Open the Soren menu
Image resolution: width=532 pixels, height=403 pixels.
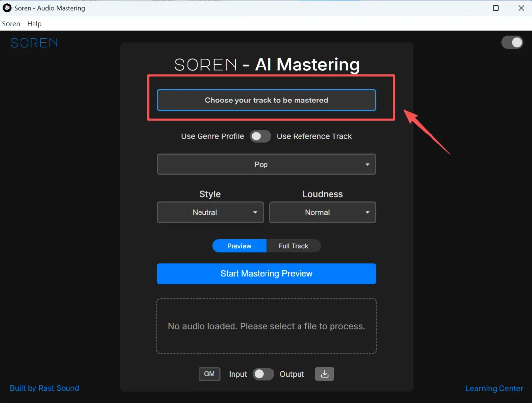point(11,24)
